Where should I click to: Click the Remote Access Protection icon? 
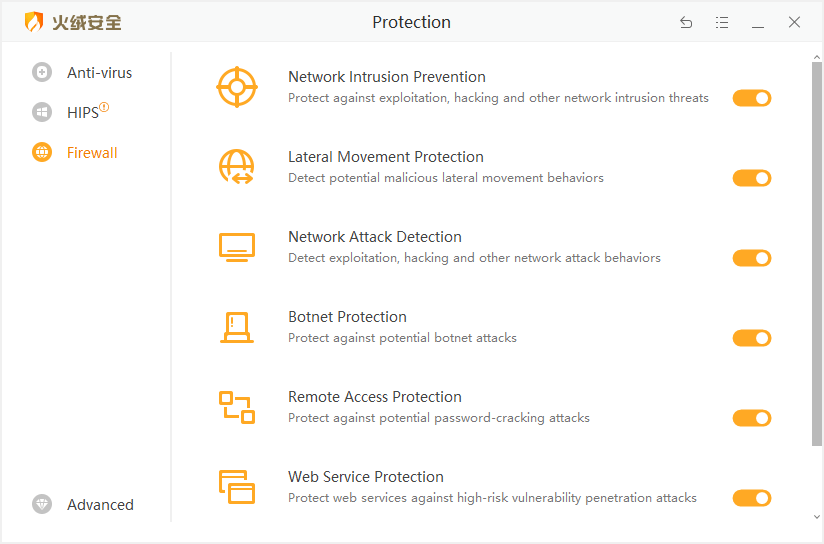click(237, 407)
